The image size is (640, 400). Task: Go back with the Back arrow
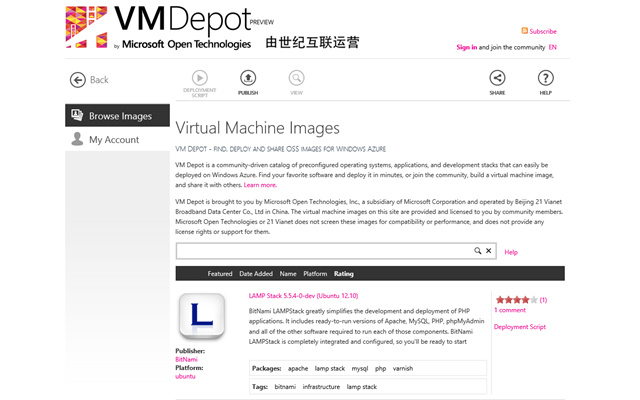click(x=78, y=80)
